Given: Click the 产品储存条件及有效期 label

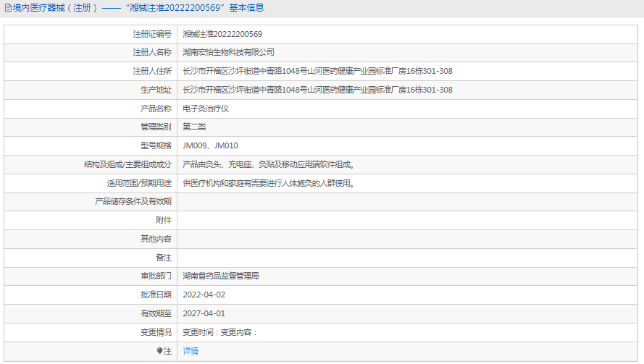Looking at the screenshot, I should 133,201.
